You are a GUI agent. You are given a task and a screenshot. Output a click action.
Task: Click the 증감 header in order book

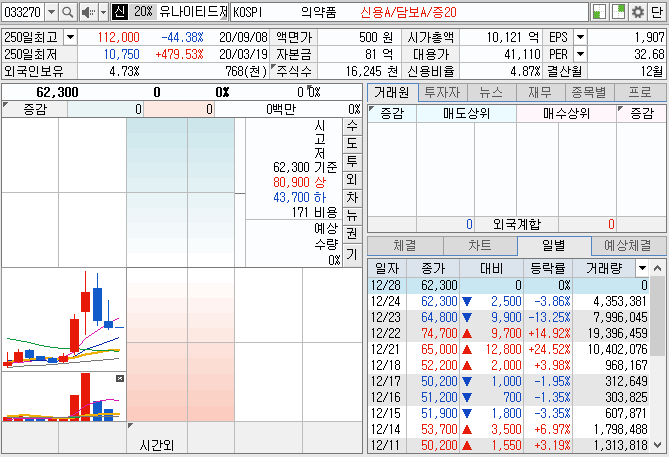point(35,110)
